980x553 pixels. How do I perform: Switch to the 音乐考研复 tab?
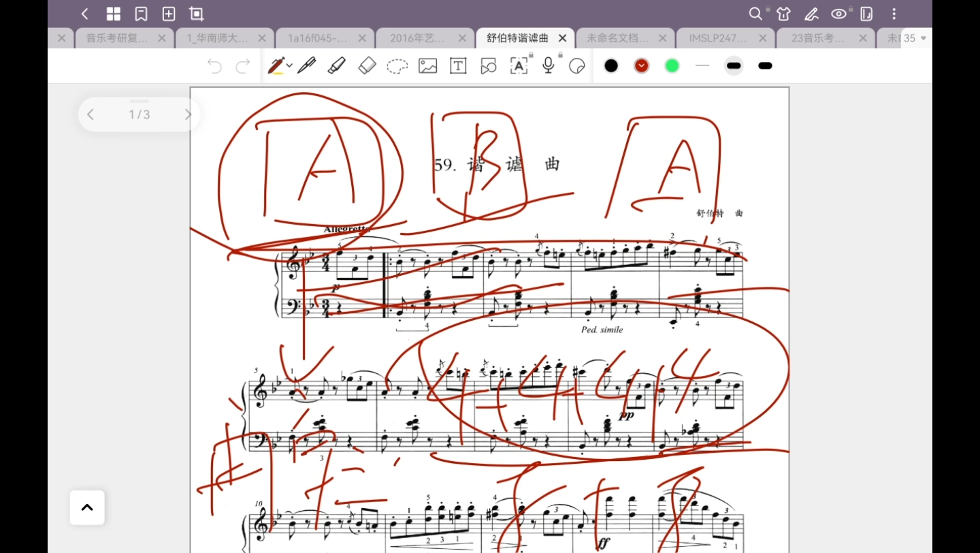[x=116, y=38]
